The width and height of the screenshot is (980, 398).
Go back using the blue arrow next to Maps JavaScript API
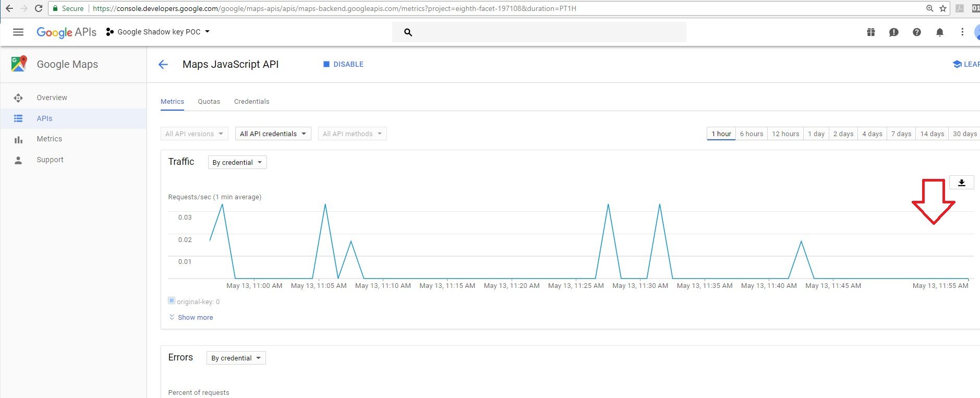pos(163,64)
